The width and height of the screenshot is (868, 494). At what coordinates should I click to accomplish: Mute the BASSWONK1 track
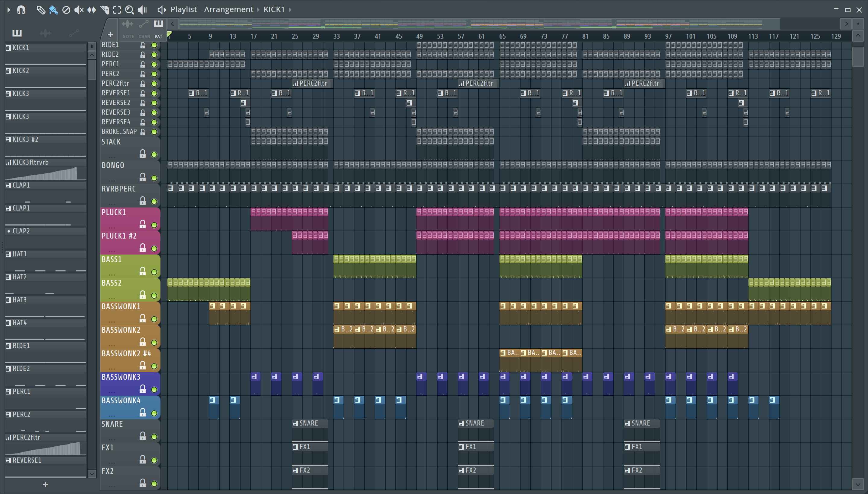(154, 319)
